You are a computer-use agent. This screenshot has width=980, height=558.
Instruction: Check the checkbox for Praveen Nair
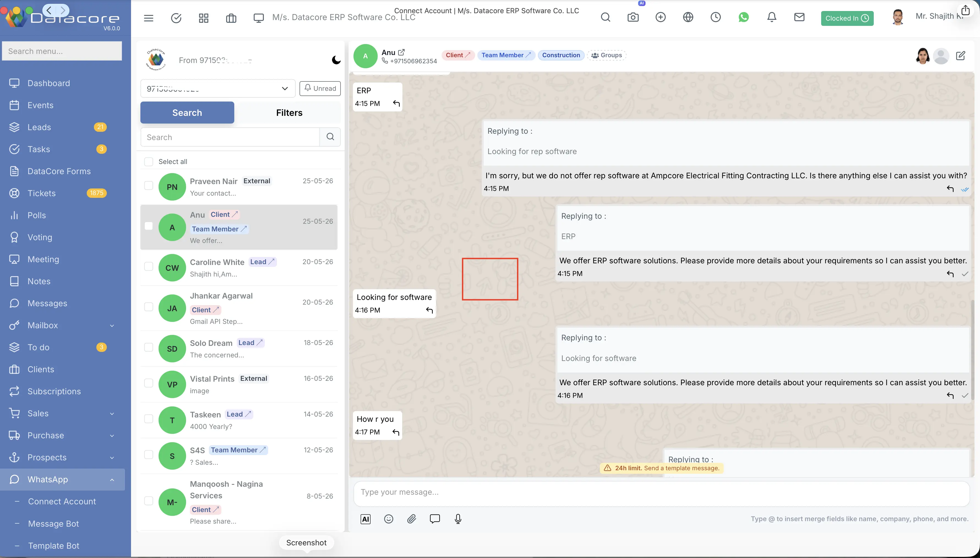coord(148,185)
